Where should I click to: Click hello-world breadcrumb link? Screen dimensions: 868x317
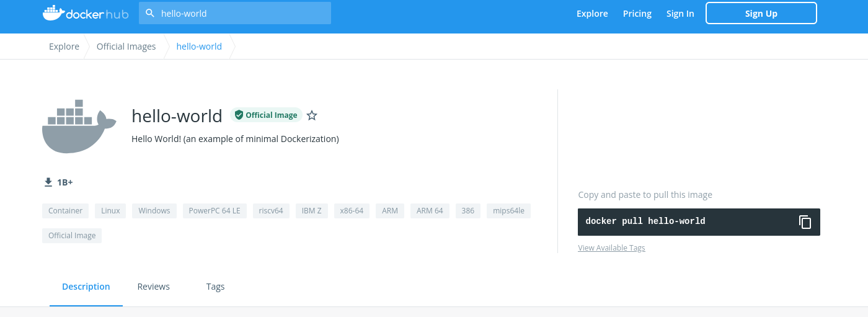click(199, 47)
